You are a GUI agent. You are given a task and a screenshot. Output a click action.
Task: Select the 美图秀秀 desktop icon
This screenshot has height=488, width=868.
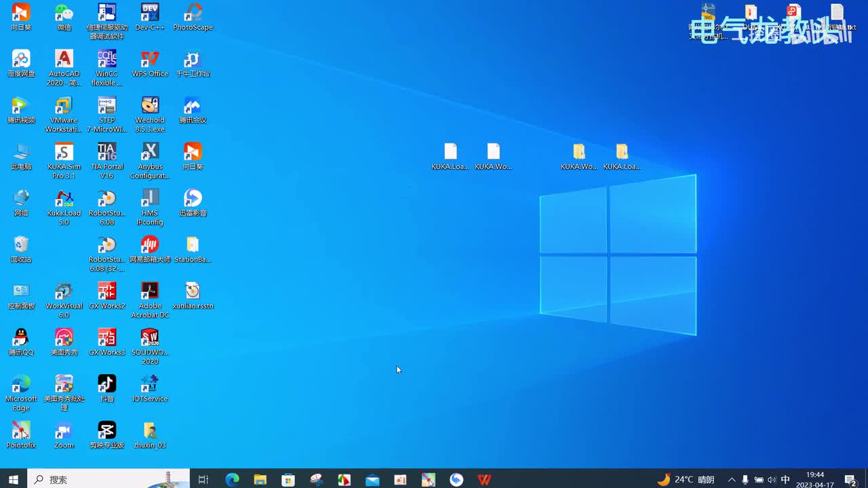pyautogui.click(x=64, y=342)
